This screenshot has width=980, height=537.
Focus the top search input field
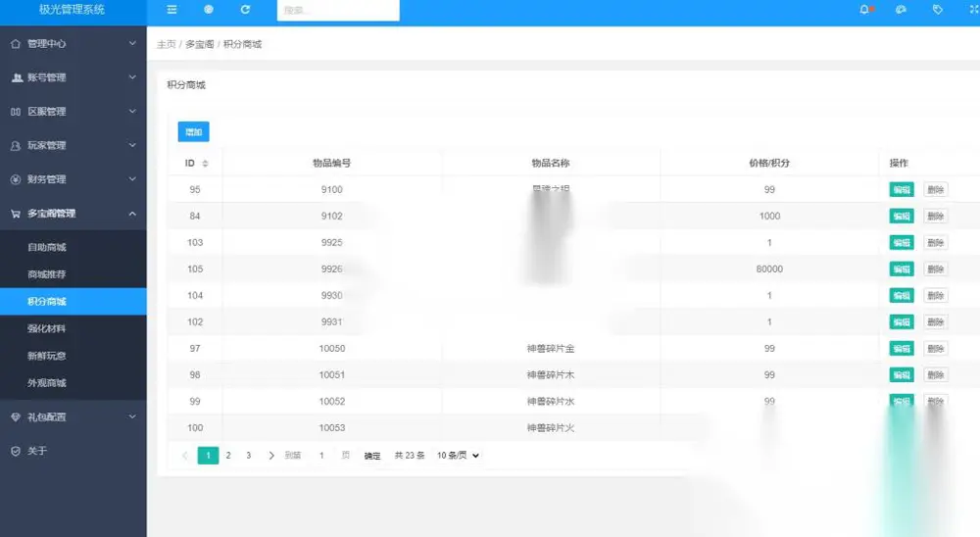point(338,10)
